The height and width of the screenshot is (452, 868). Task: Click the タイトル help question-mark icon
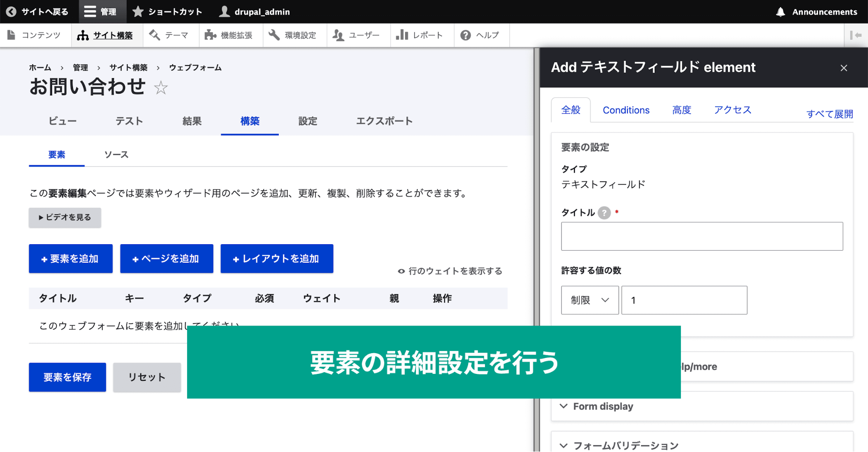pyautogui.click(x=604, y=213)
